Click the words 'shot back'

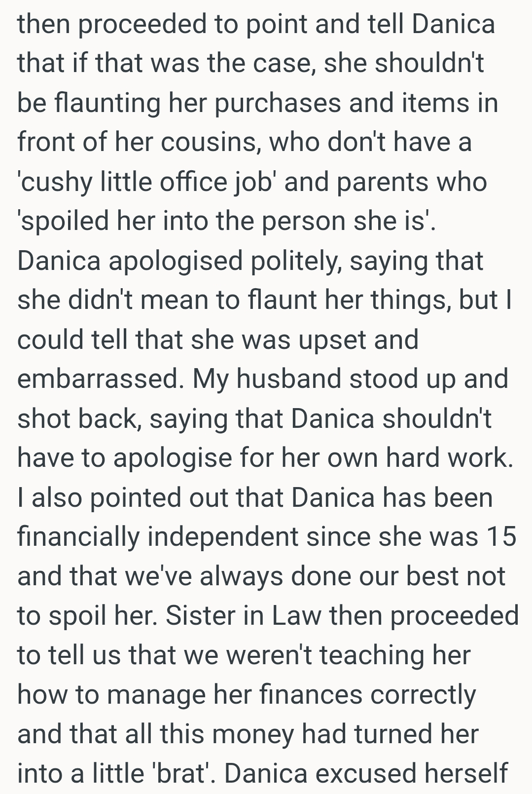pyautogui.click(x=79, y=419)
